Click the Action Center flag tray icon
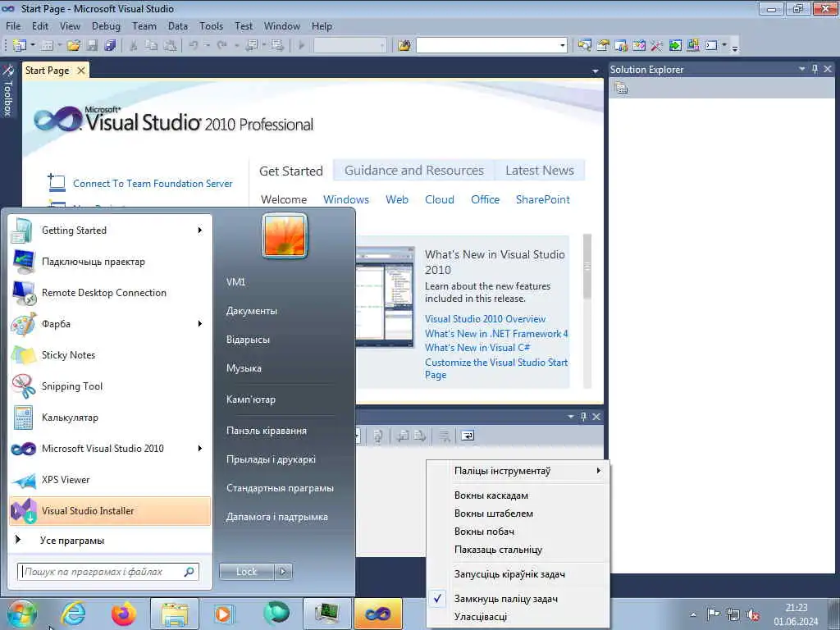840x630 pixels. pos(713,614)
